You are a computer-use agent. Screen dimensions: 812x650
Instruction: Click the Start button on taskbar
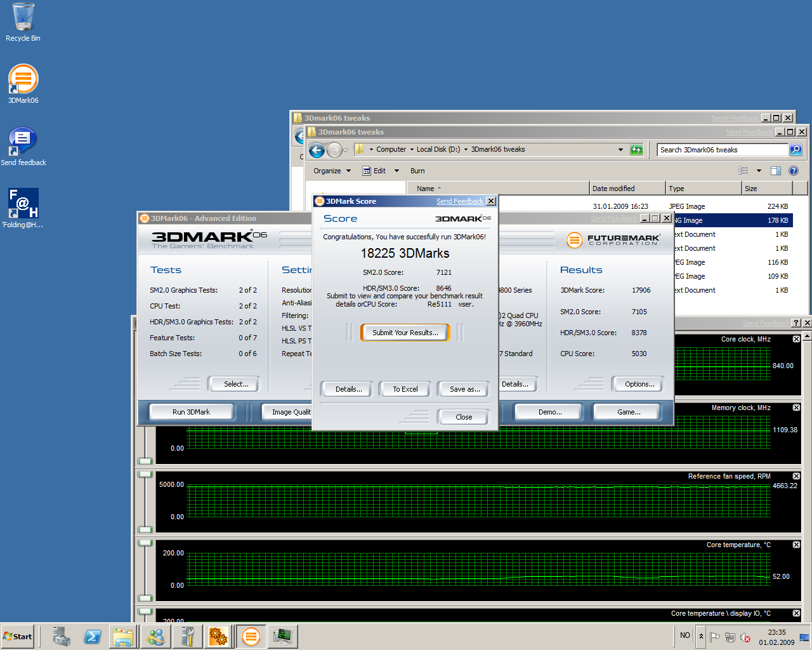pos(18,636)
